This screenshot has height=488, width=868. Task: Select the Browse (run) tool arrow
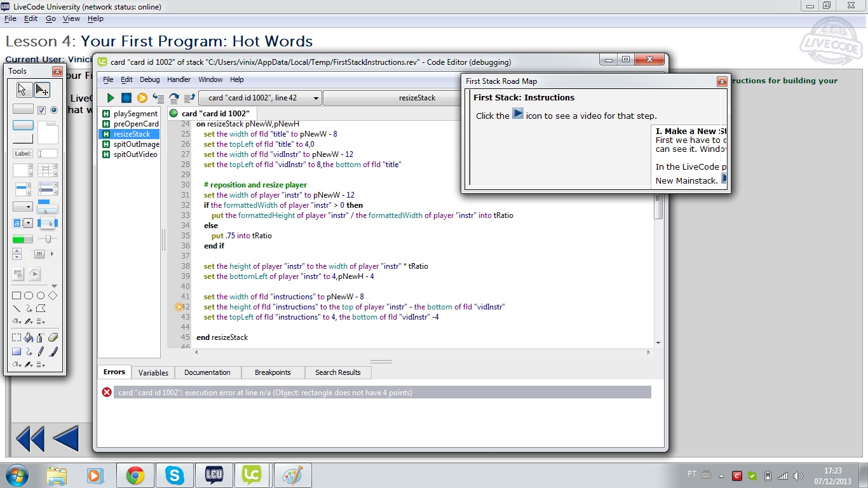pyautogui.click(x=23, y=90)
